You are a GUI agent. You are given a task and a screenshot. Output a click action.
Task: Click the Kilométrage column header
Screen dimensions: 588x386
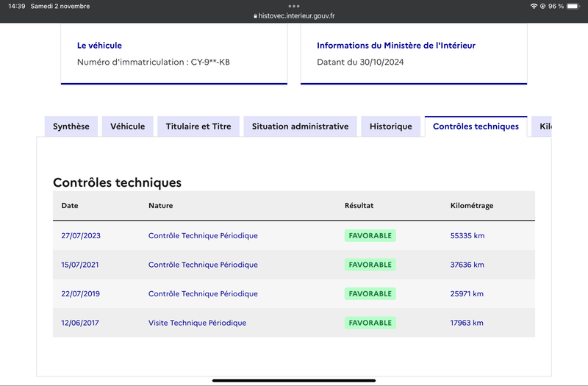click(x=472, y=206)
